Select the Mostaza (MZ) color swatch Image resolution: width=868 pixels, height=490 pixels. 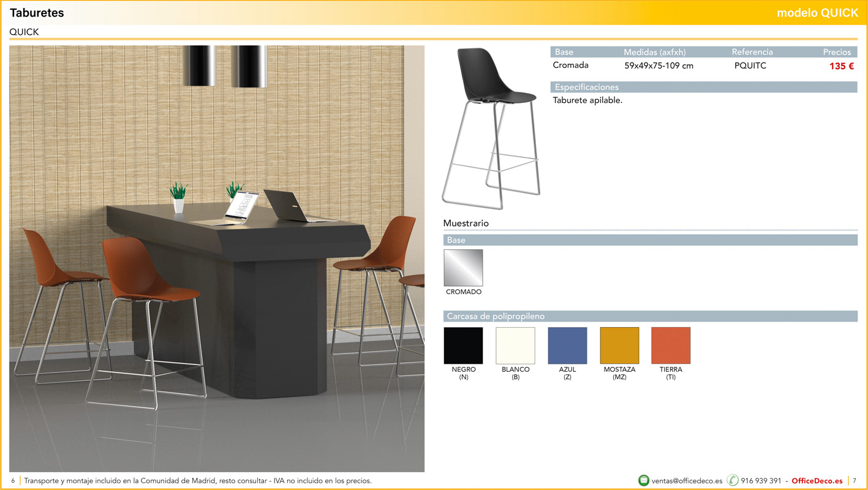pos(619,345)
